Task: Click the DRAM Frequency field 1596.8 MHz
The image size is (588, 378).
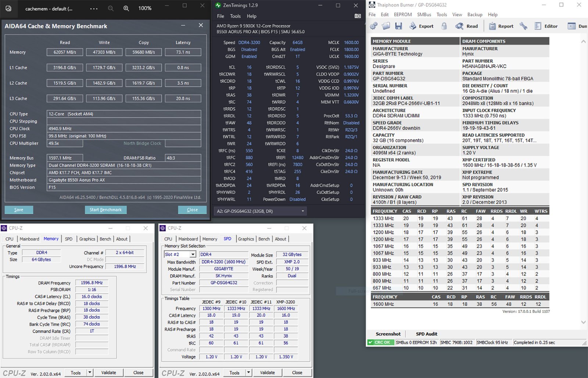Action: [92, 283]
